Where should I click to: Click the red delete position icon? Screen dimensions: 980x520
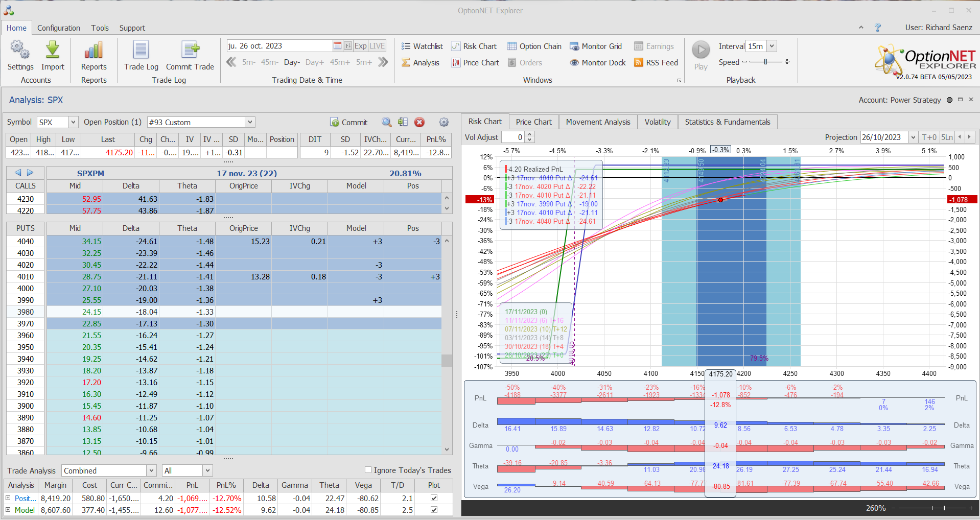pyautogui.click(x=419, y=122)
